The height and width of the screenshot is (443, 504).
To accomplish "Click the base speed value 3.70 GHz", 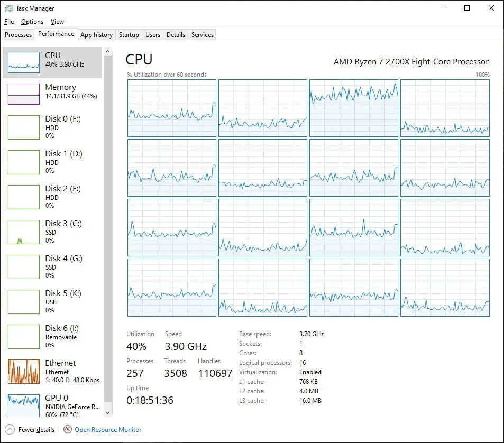I will [311, 334].
